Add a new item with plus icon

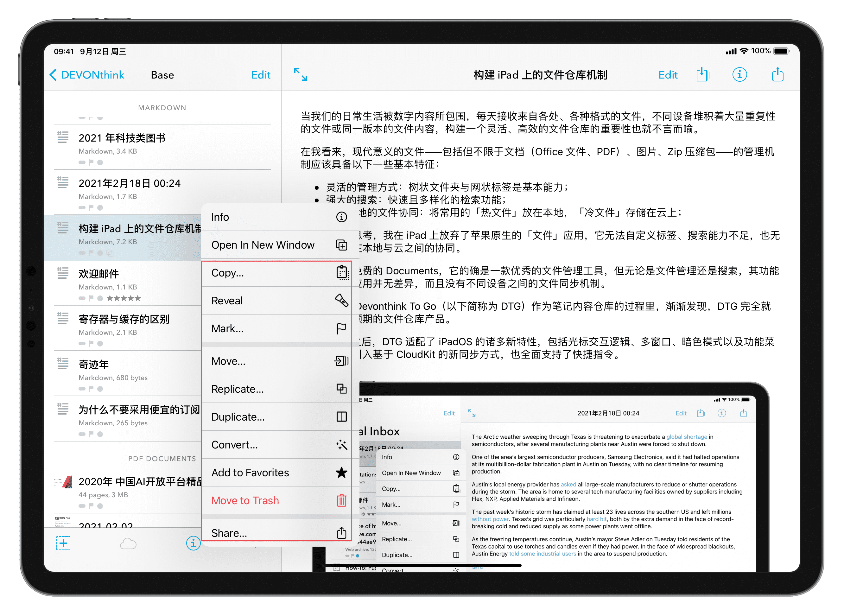coord(63,543)
